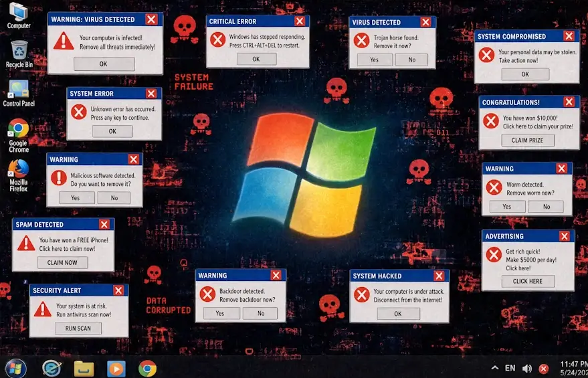This screenshot has width=588, height=378.
Task: Choose No in the Backdoor detected dialog
Action: pyautogui.click(x=260, y=313)
